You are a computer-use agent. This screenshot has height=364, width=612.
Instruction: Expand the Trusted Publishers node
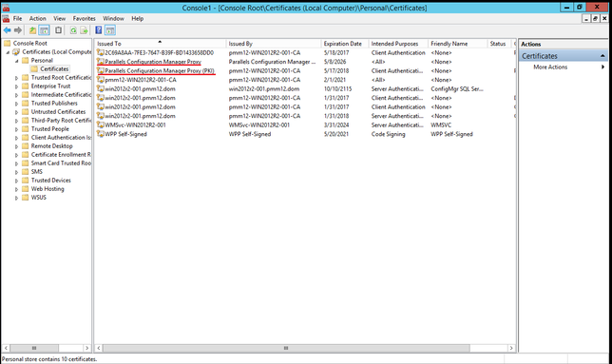(16, 104)
